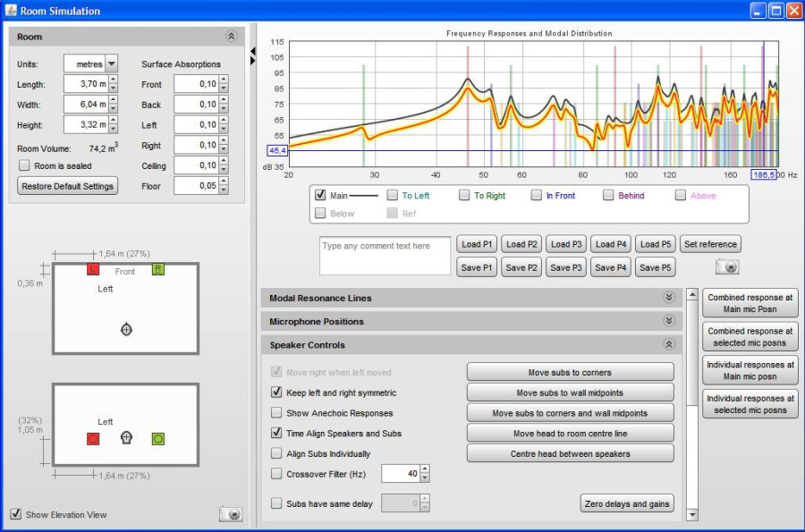Collapse the Room panel
This screenshot has height=532, width=805.
click(231, 37)
